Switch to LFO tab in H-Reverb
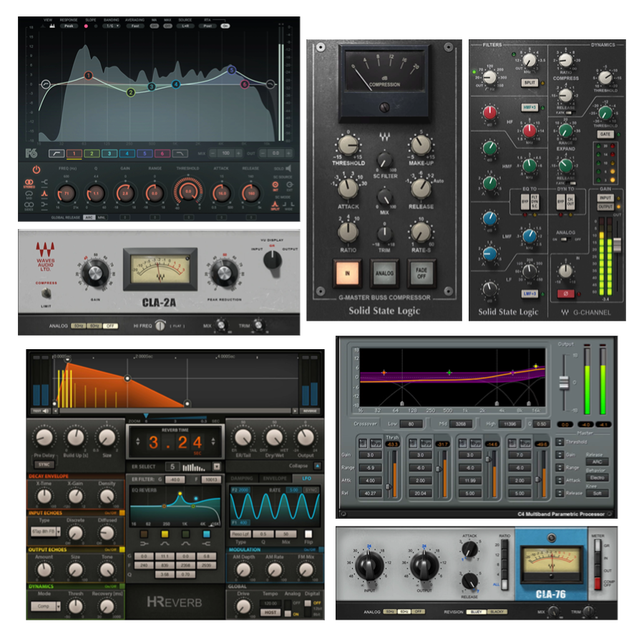Image resolution: width=644 pixels, height=644 pixels. [x=306, y=479]
